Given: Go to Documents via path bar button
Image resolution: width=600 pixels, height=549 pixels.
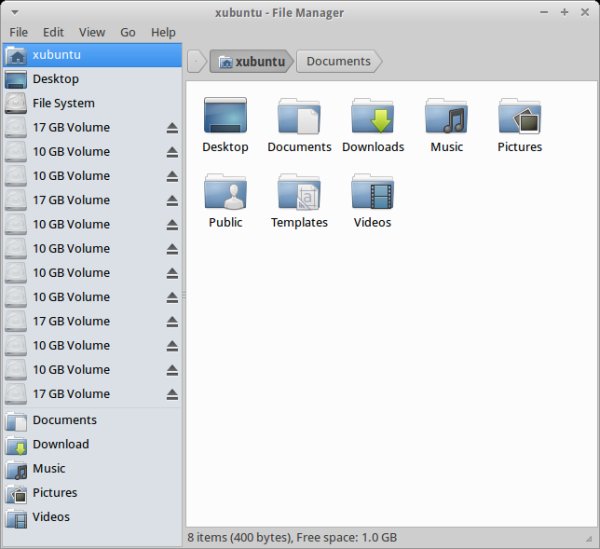Looking at the screenshot, I should click(339, 61).
